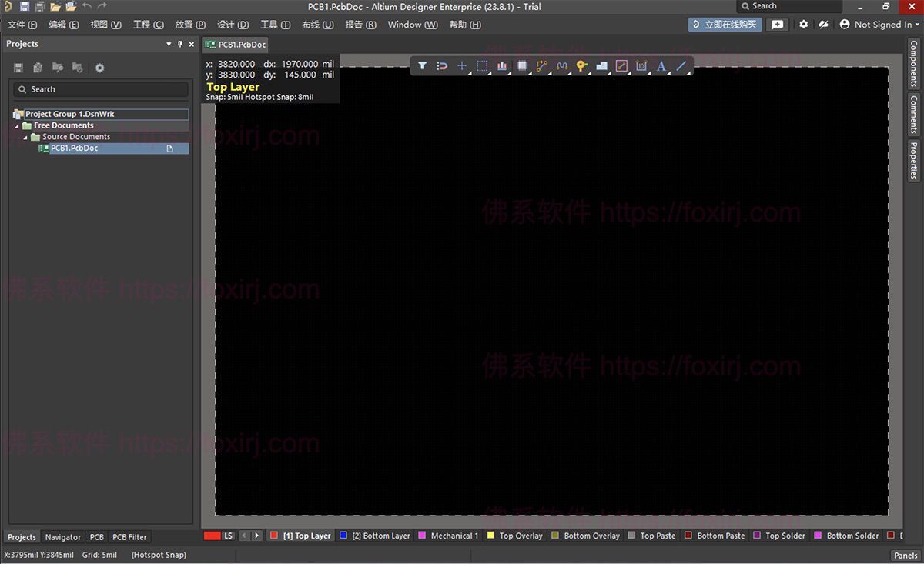Place a text string using the A icon
The width and height of the screenshot is (924, 564).
(661, 66)
